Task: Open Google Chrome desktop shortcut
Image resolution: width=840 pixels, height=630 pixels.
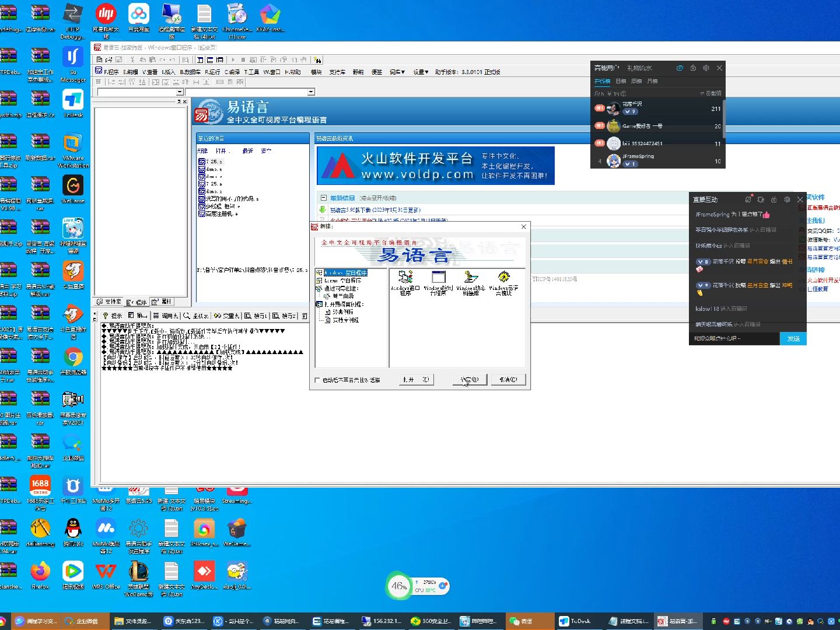Action: click(73, 362)
